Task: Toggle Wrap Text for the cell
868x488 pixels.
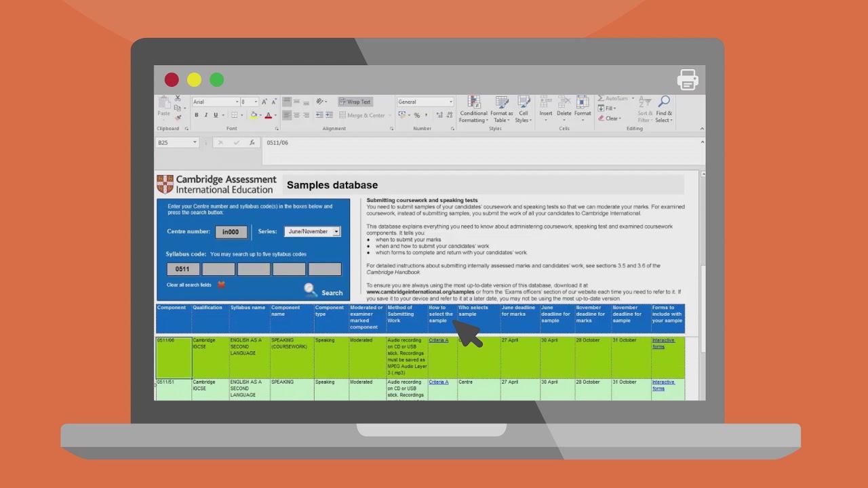Action: click(355, 102)
